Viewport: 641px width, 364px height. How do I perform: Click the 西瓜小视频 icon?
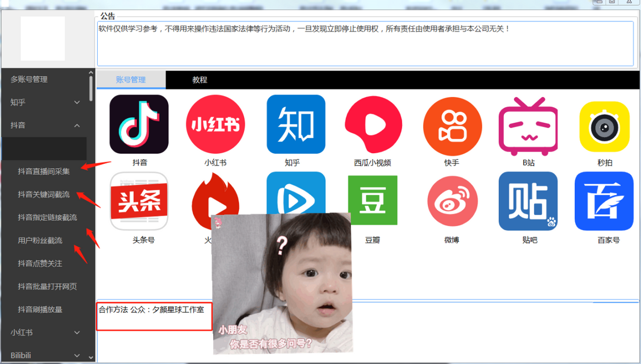tap(373, 124)
